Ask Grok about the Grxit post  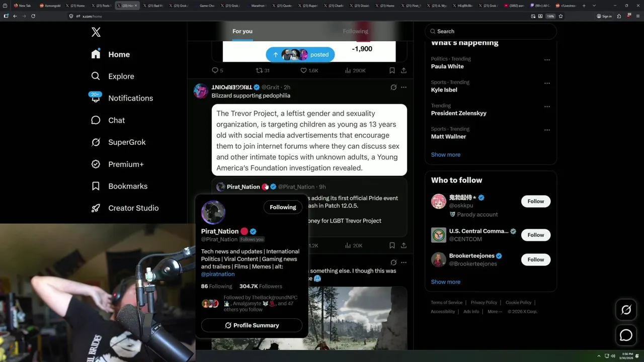coord(393,87)
